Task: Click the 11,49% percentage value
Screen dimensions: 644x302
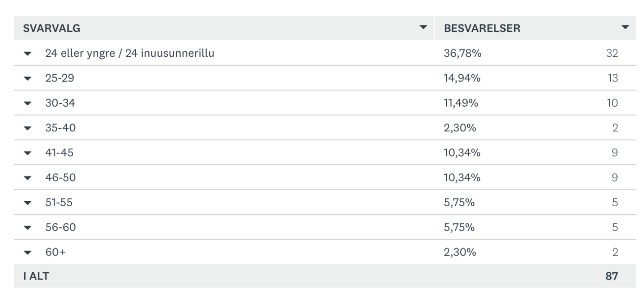Action: [461, 103]
